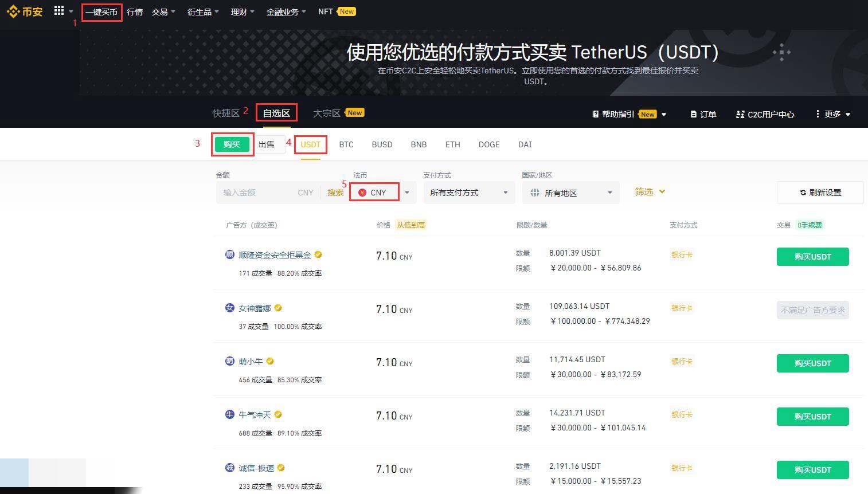This screenshot has width=868, height=494.
Task: Click verified badge beside 顺隆资金安全拒黑金
Action: [x=318, y=254]
